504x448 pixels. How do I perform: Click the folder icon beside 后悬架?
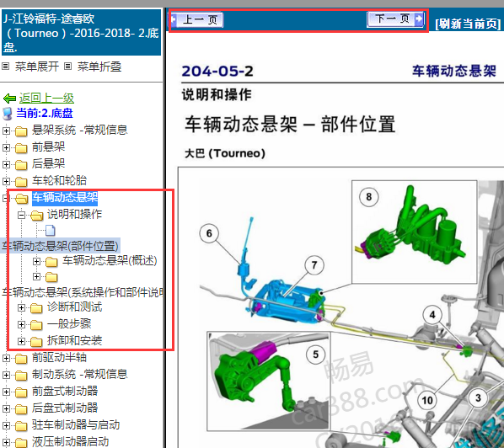21,165
